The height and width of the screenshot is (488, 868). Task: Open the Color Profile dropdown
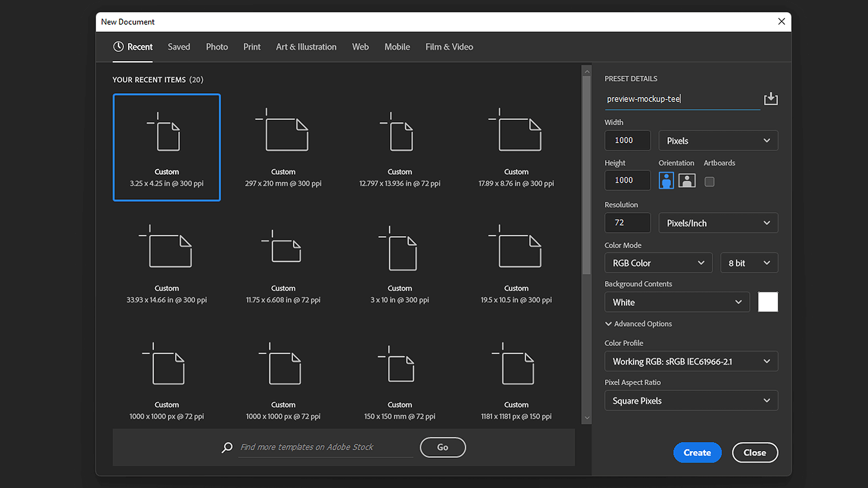(691, 361)
